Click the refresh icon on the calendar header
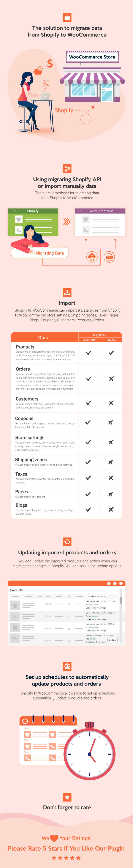 [25, 721]
